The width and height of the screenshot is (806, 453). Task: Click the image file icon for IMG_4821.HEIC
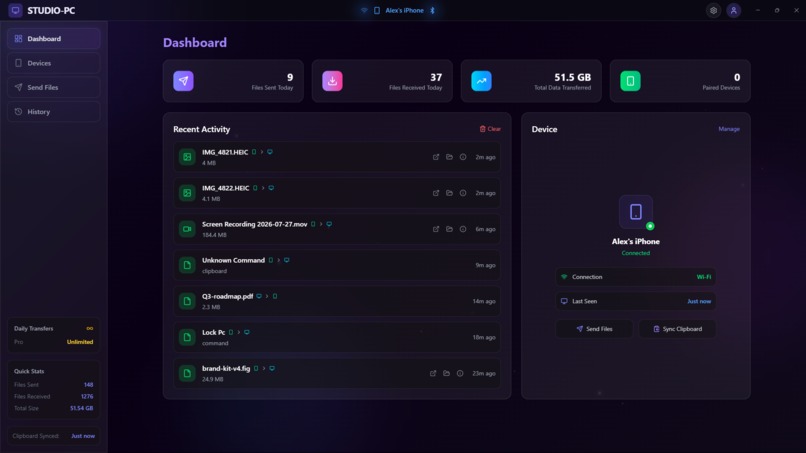[187, 157]
